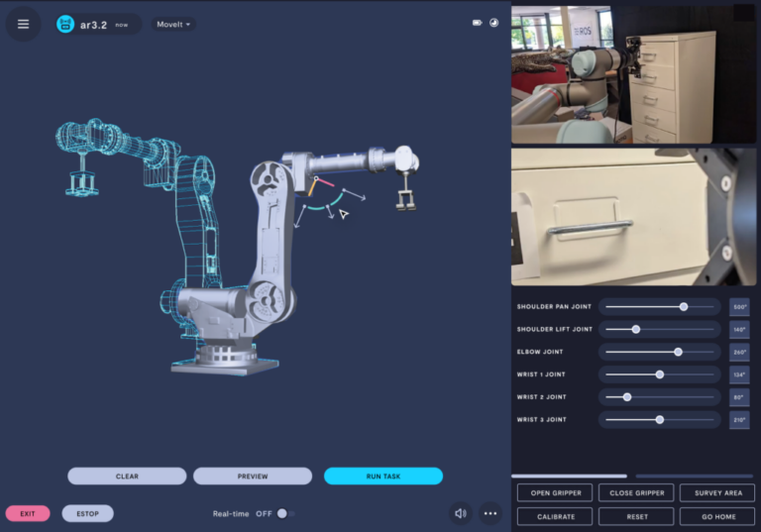Click the Wrist 2 Joint angle value field
This screenshot has width=761, height=532.
coord(739,397)
